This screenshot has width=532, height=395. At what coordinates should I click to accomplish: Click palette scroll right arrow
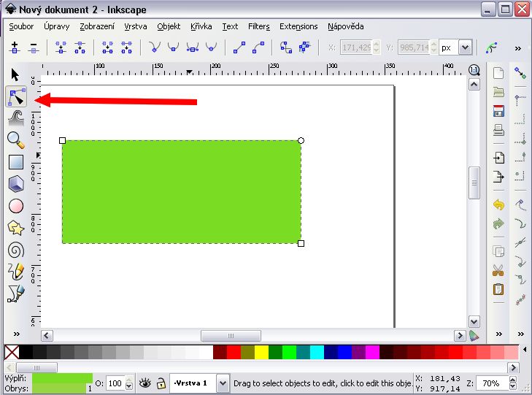coord(513,367)
